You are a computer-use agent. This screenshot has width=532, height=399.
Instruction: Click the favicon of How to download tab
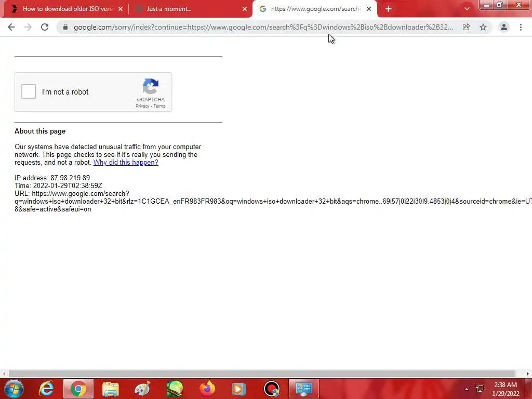[14, 9]
